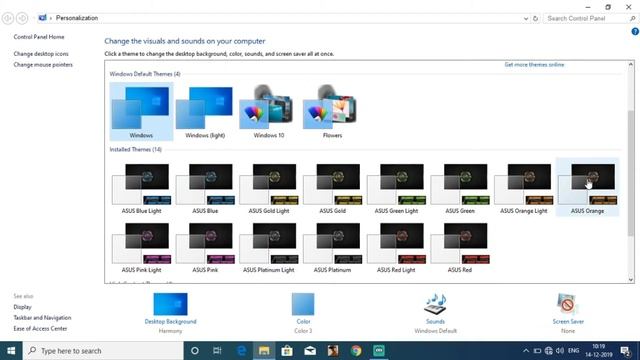Screen dimensions: 640x360
Task: Apply the ASUS Gold theme
Action: pos(332,188)
